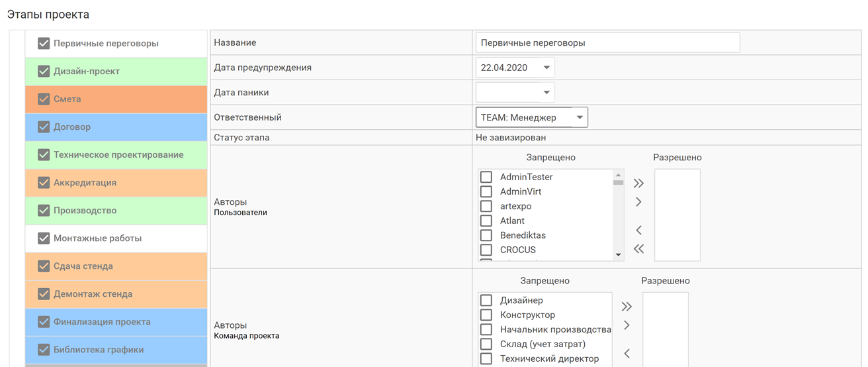Select CROCUS in the forbidden users list
This screenshot has width=868, height=367.
coord(517,250)
